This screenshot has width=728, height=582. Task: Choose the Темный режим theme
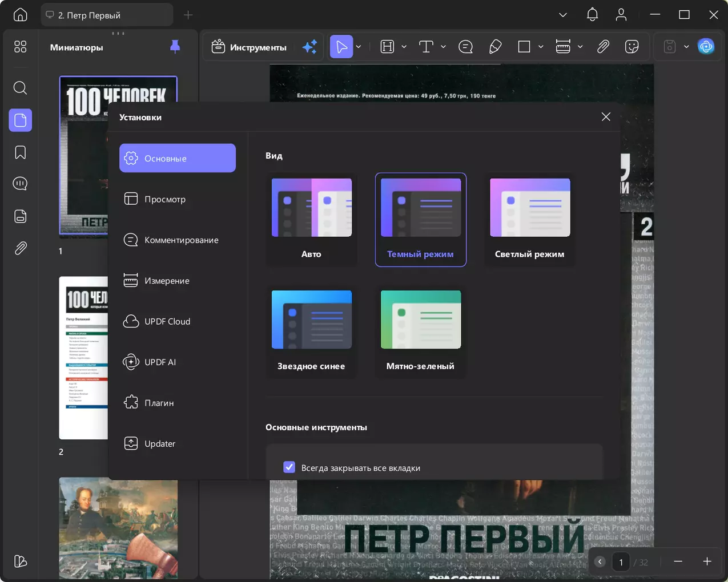point(421,220)
